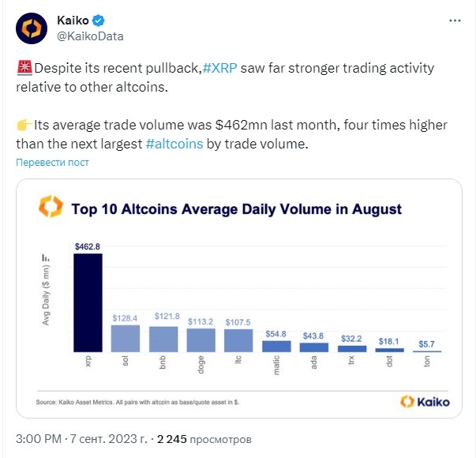Click Перевести пост translate link

point(52,162)
